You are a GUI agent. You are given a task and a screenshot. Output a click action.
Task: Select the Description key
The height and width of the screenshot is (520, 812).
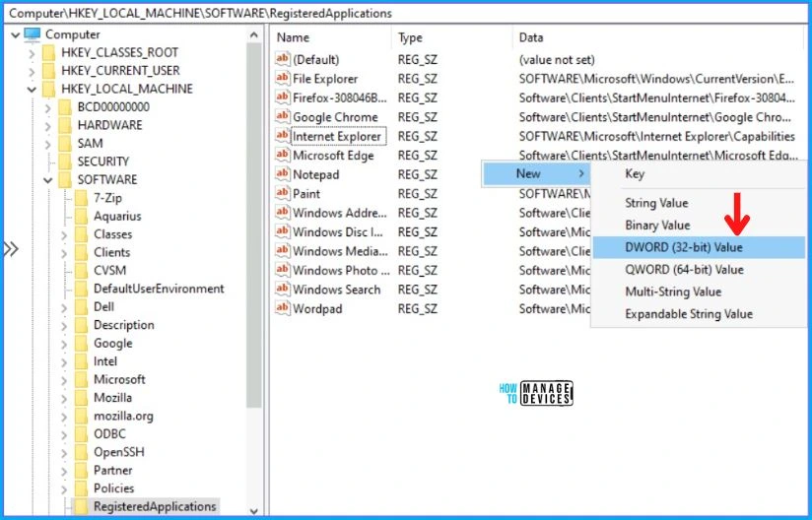(x=124, y=325)
